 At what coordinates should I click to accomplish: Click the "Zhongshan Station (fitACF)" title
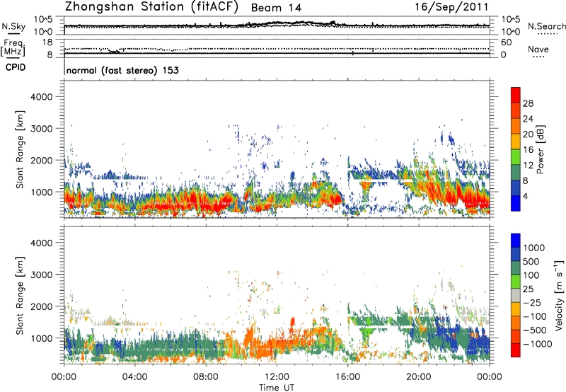151,7
